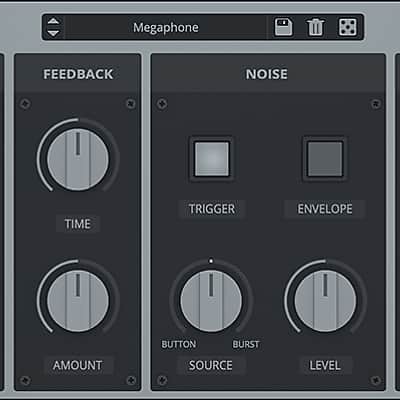This screenshot has height=400, width=400.
Task: Click the Feedback Time knob
Action: click(x=78, y=160)
